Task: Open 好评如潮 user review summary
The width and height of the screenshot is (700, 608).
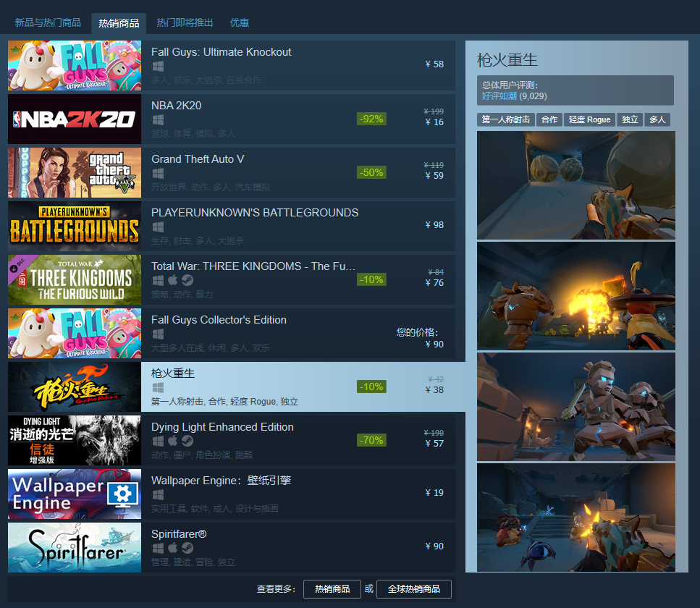Action: click(499, 96)
